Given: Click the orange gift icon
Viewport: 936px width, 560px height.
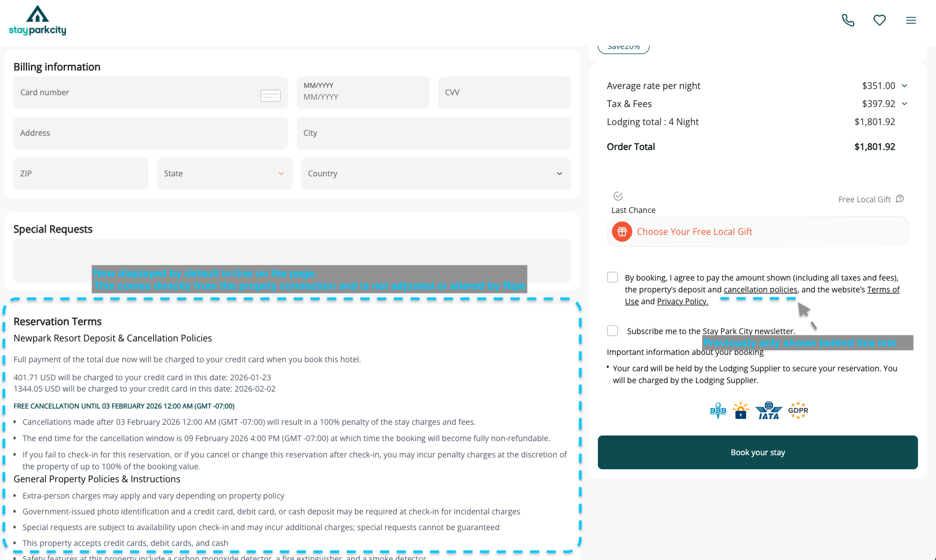Looking at the screenshot, I should pyautogui.click(x=622, y=232).
